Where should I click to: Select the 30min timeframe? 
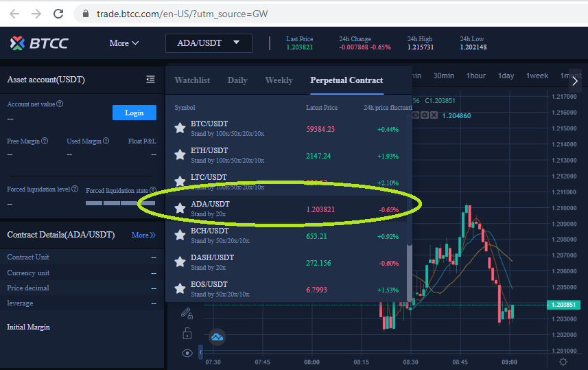(444, 76)
